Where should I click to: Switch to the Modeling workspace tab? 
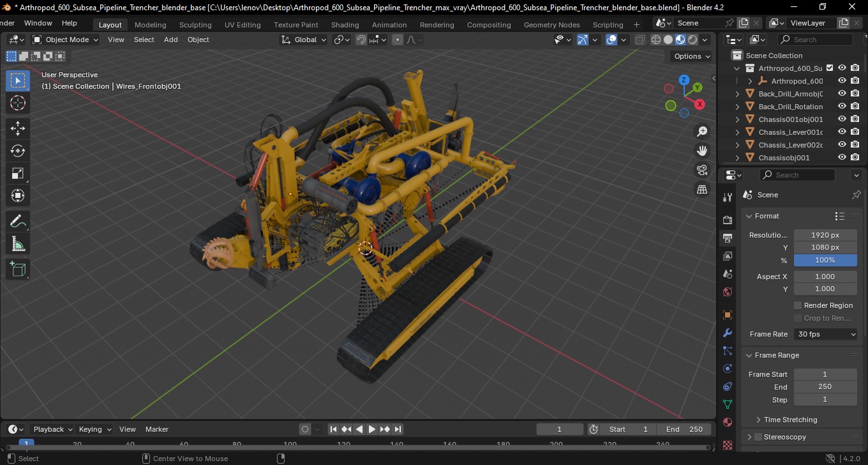click(x=150, y=25)
